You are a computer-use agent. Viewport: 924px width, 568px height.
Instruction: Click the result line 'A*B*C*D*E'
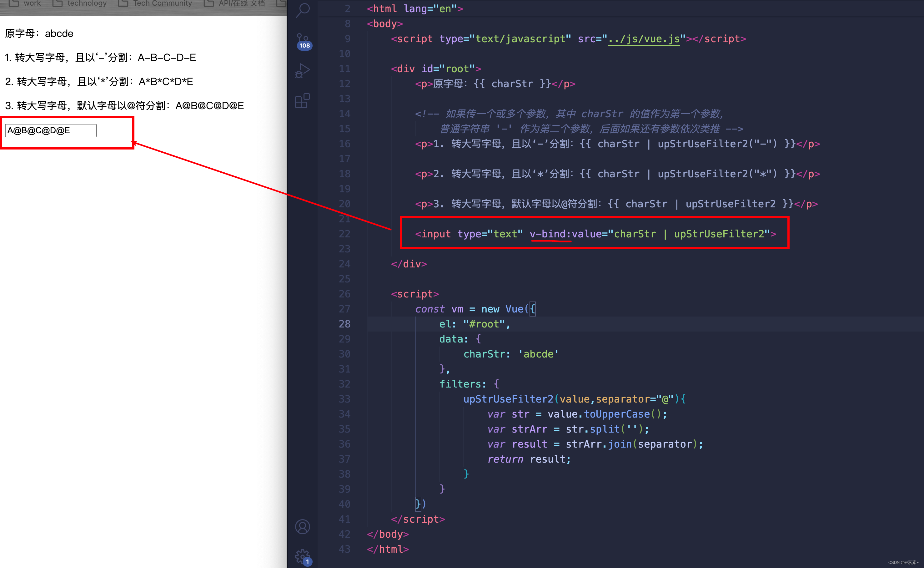click(x=99, y=82)
